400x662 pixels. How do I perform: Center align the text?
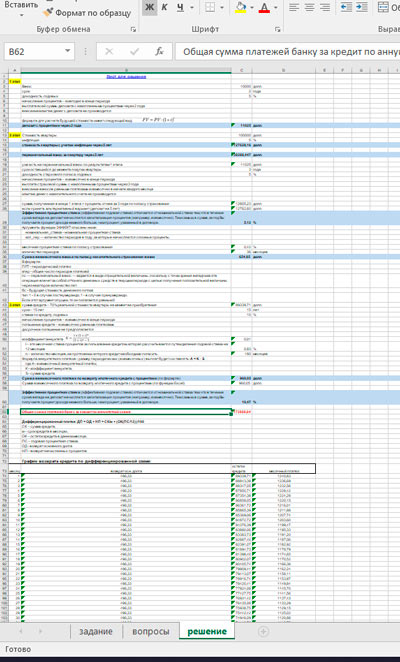(310, 8)
